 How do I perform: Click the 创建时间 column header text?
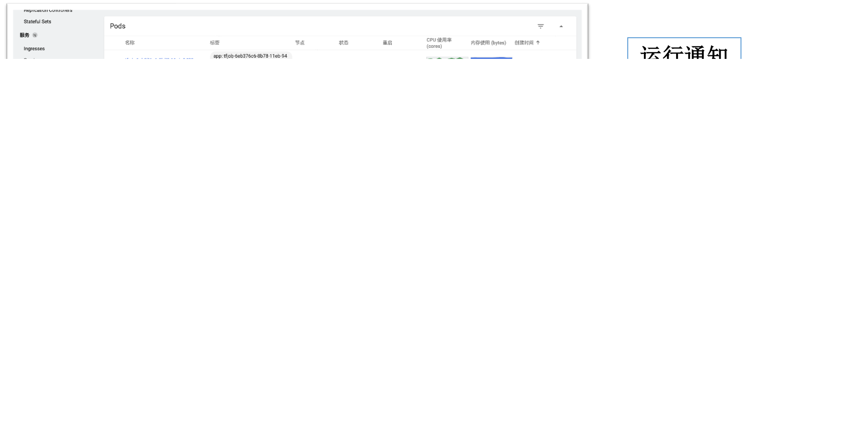point(524,43)
